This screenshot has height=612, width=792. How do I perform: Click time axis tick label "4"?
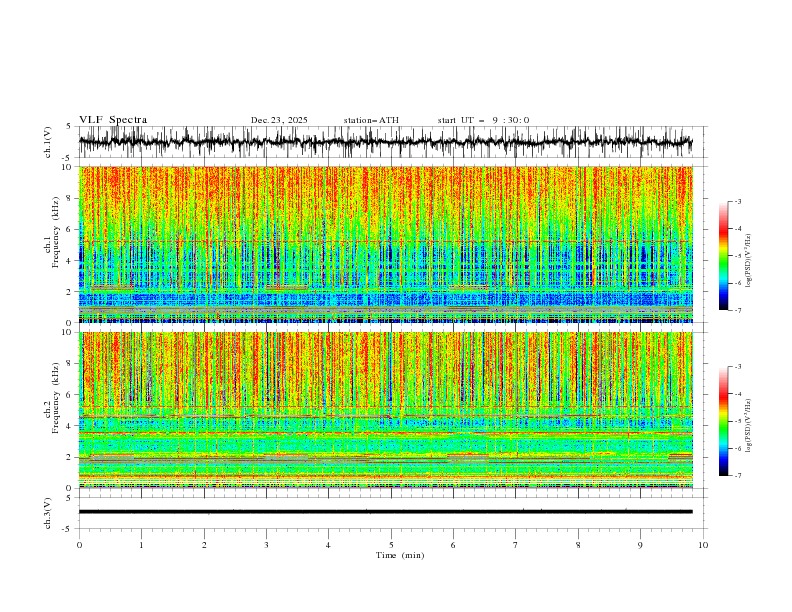click(328, 545)
